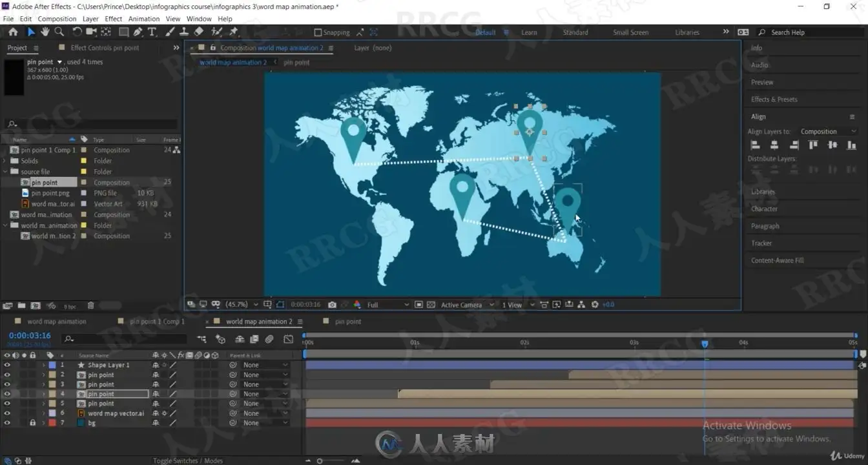Viewport: 868px width, 465px height.
Task: Open the Animation menu
Action: (144, 19)
